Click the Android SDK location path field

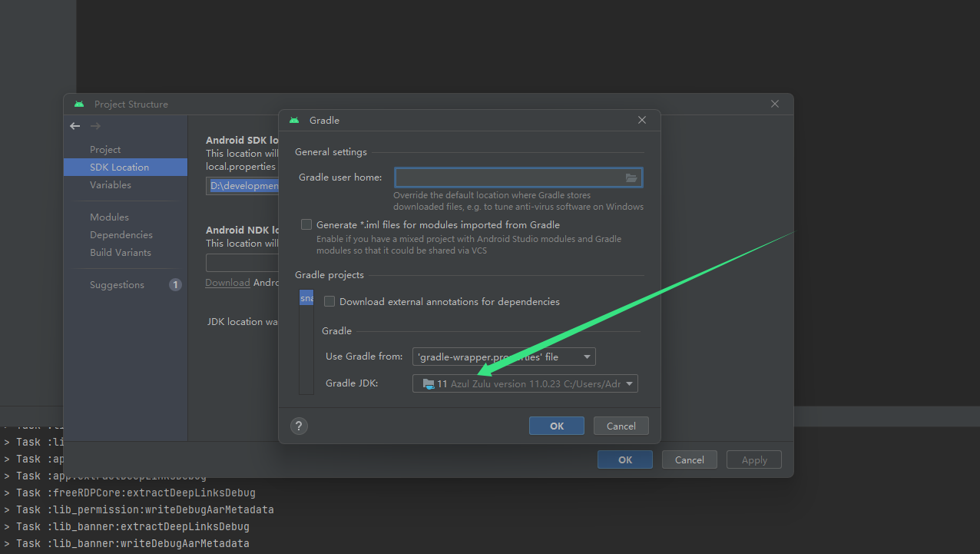tap(244, 185)
